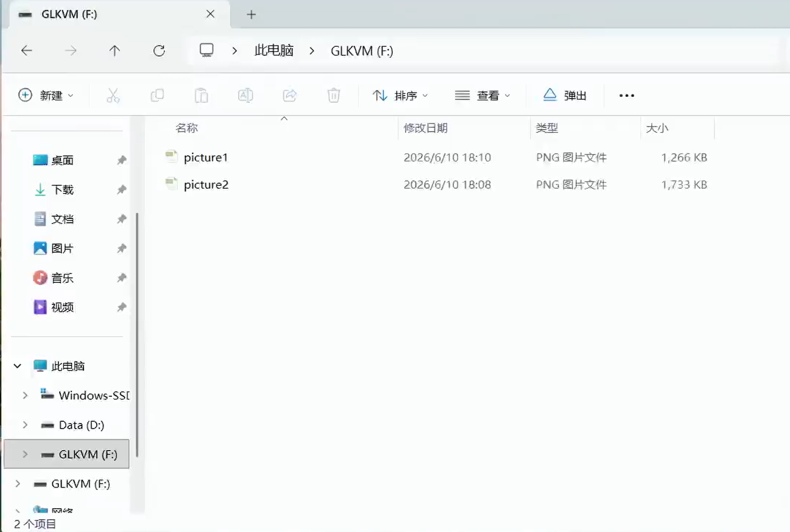Click the 弹出 eject button
The image size is (790, 532).
tap(565, 96)
